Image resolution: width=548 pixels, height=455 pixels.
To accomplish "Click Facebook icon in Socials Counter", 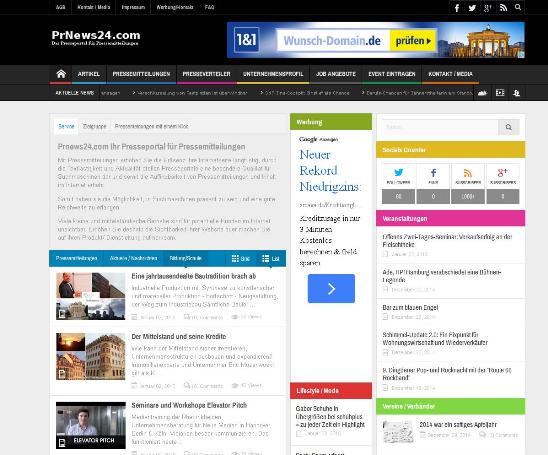I will click(x=433, y=173).
